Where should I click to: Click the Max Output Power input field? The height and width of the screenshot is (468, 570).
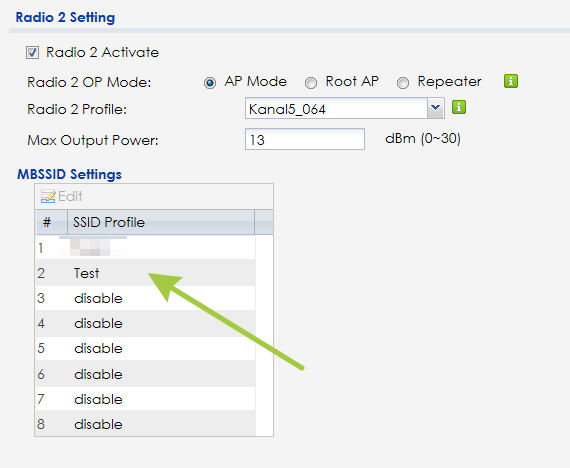(305, 139)
